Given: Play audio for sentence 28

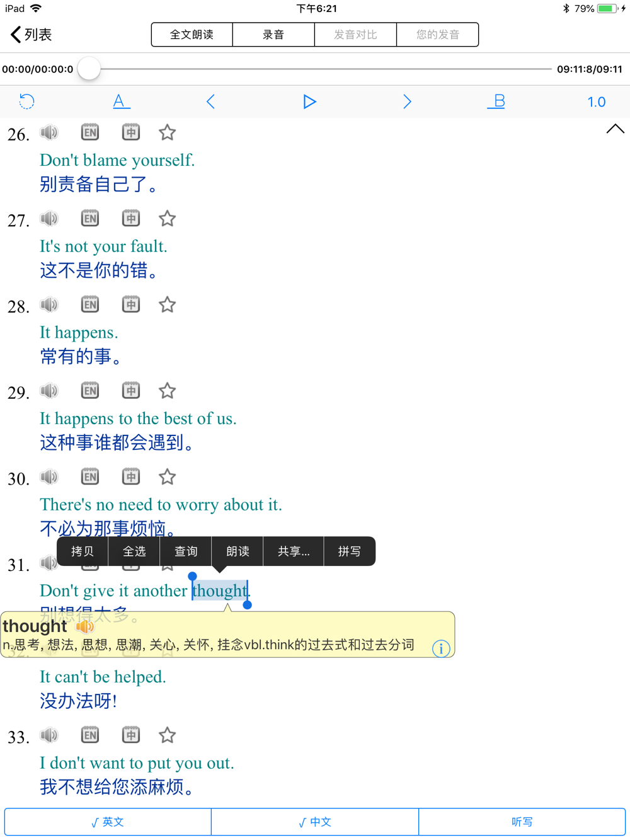Looking at the screenshot, I should [49, 305].
